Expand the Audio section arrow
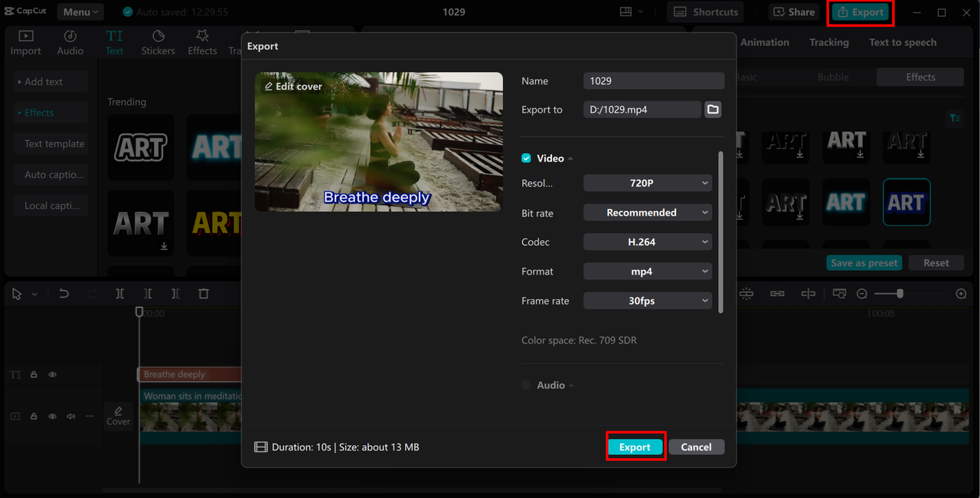This screenshot has width=980, height=498. coord(571,385)
